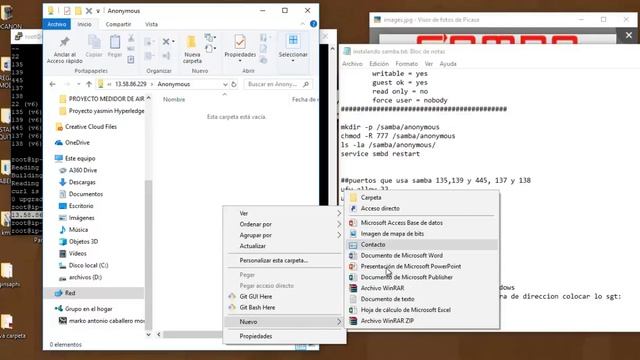Go up one folder level
The width and height of the screenshot is (640, 360).
[x=89, y=84]
